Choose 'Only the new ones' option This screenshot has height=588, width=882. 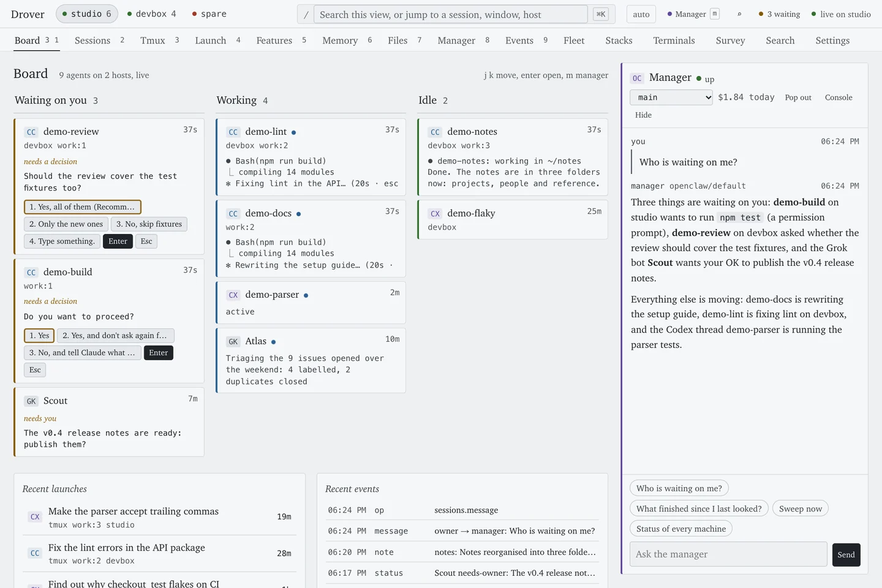click(x=66, y=224)
